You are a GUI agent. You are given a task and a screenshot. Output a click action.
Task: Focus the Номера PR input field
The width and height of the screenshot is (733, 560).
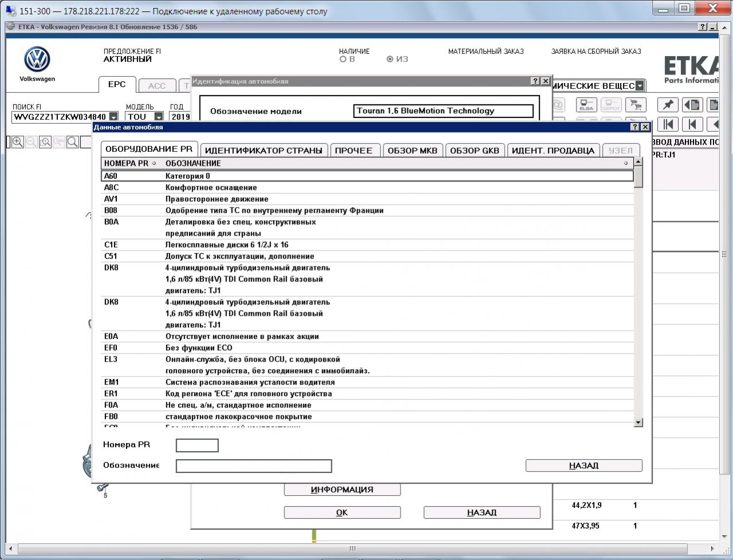(x=197, y=445)
